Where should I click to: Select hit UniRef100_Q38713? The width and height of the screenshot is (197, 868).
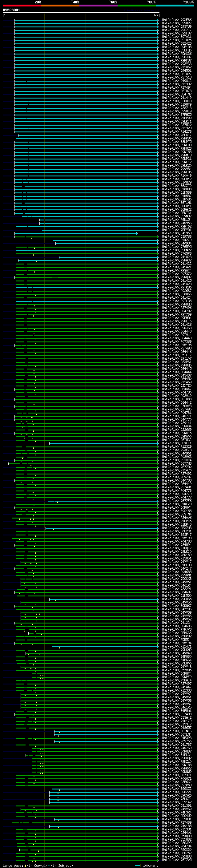[x=176, y=108]
